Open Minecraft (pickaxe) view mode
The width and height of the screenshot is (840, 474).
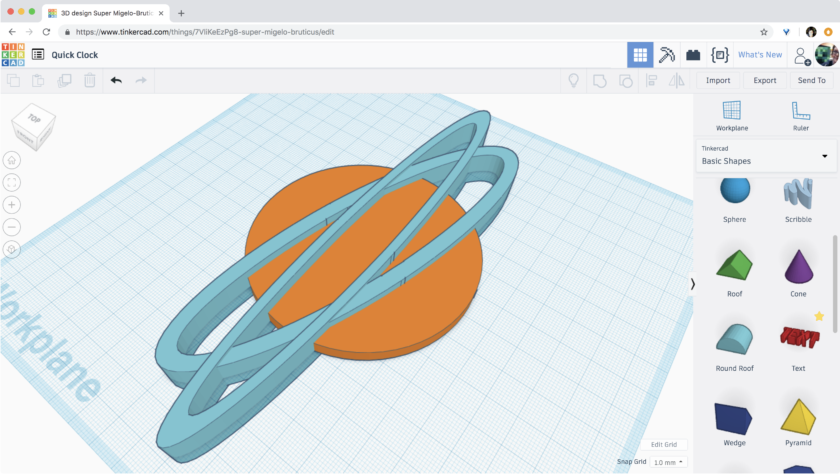(x=667, y=55)
